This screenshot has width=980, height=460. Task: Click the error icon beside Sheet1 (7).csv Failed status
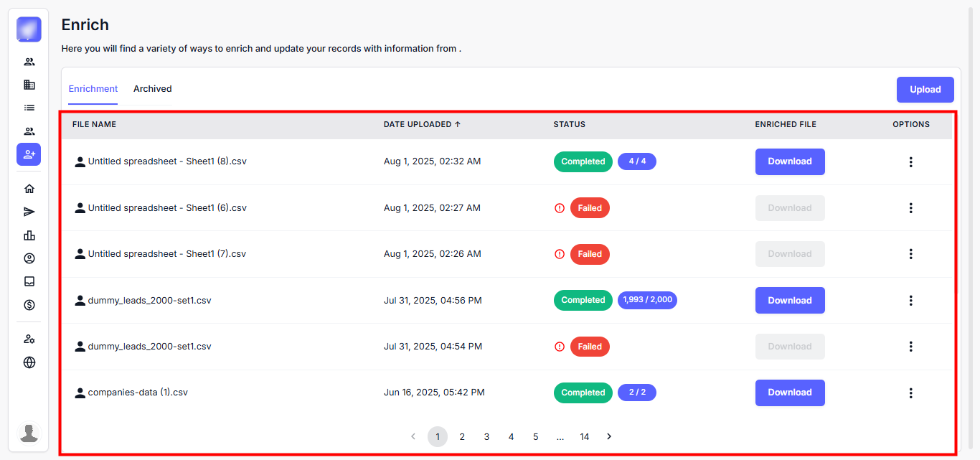click(x=560, y=254)
